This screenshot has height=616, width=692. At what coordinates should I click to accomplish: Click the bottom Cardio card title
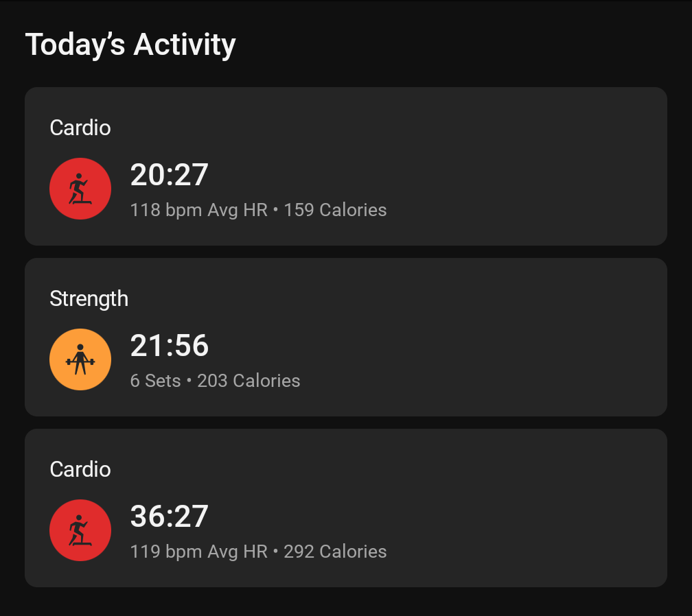click(80, 469)
